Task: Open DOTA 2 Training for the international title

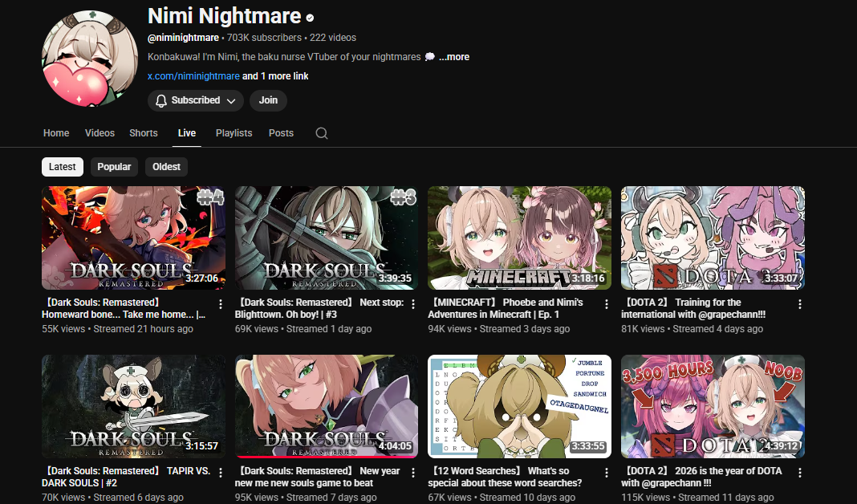Action: [x=693, y=308]
